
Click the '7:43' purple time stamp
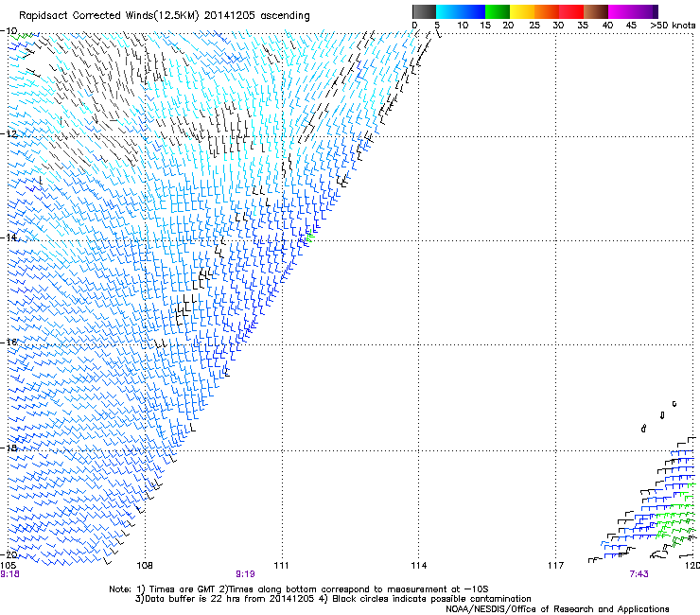[639, 574]
